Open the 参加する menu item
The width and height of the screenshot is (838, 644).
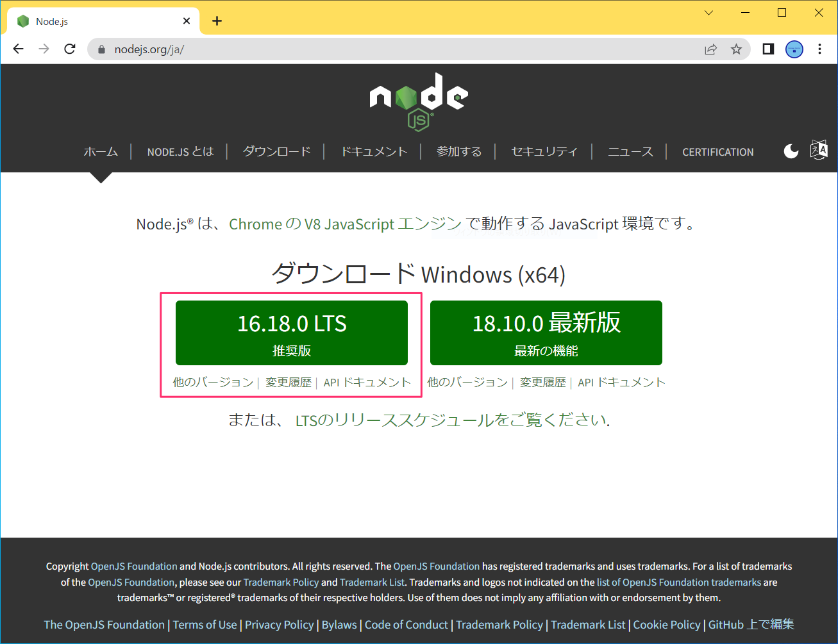coord(459,152)
